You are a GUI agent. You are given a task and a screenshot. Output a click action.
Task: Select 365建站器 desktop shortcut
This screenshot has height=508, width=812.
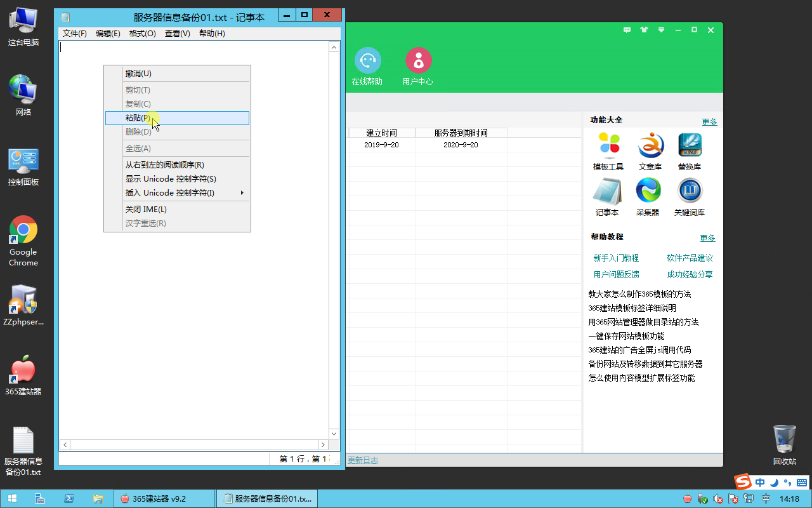pyautogui.click(x=23, y=375)
